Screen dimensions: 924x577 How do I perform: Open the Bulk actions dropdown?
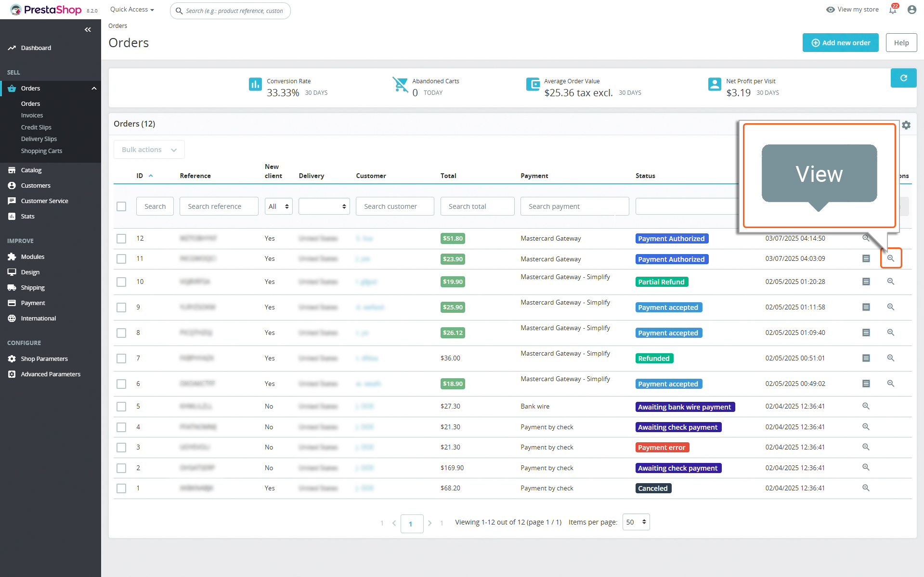pyautogui.click(x=149, y=150)
